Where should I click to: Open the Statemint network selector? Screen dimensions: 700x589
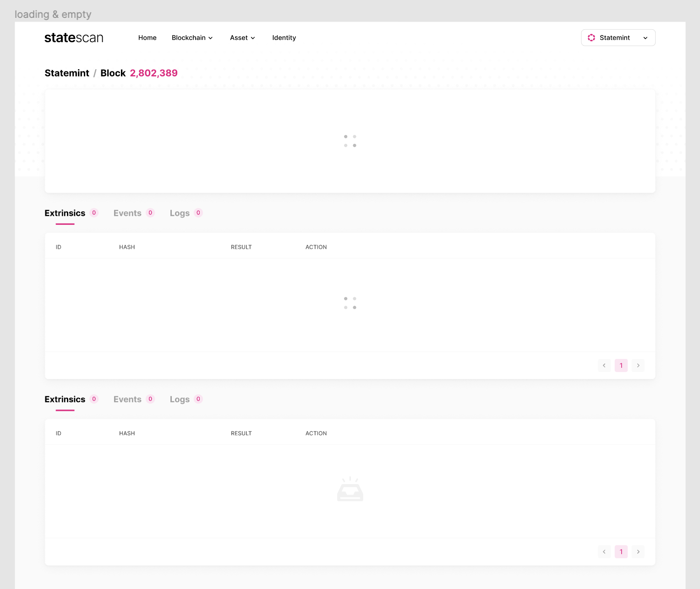(618, 38)
